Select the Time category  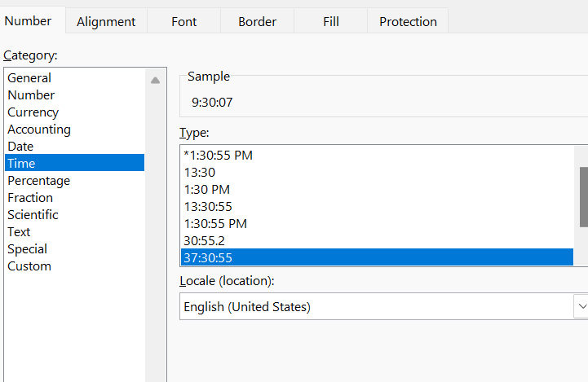(x=75, y=163)
